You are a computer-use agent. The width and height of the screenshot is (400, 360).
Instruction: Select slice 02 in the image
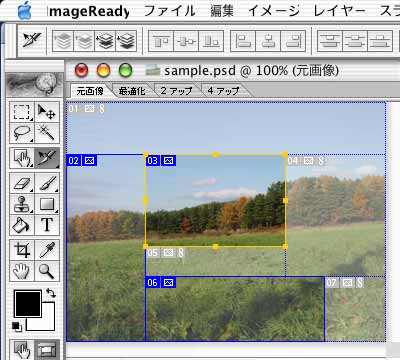point(106,247)
